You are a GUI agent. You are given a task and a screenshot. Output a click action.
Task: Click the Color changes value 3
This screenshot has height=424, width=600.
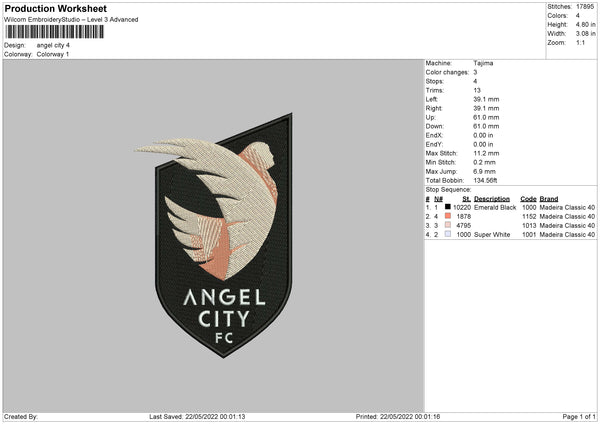point(475,72)
